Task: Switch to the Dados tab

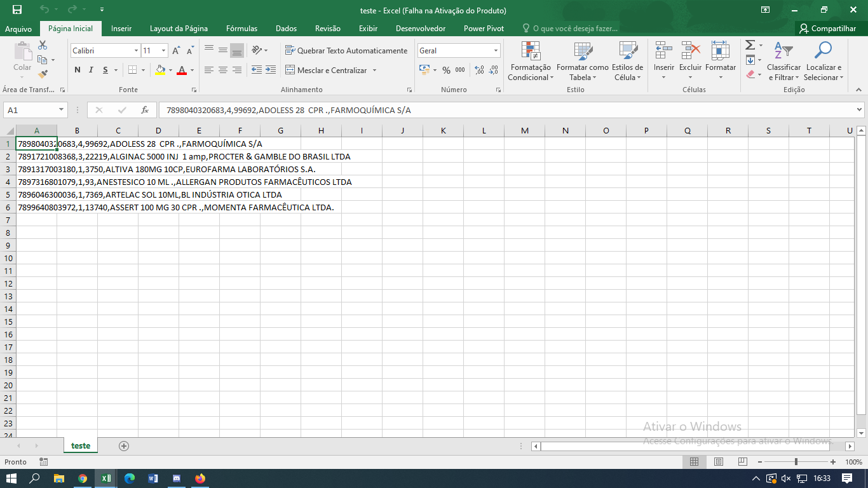Action: [286, 29]
